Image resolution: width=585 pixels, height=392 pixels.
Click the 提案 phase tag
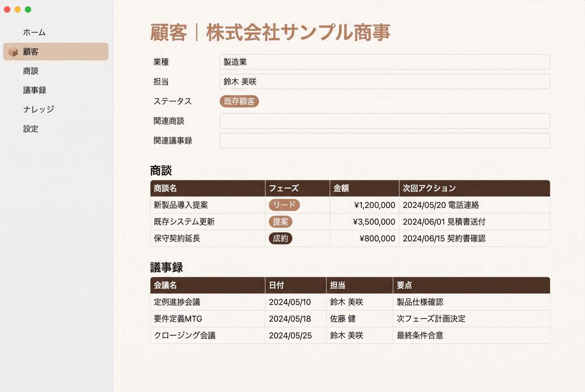click(x=280, y=221)
